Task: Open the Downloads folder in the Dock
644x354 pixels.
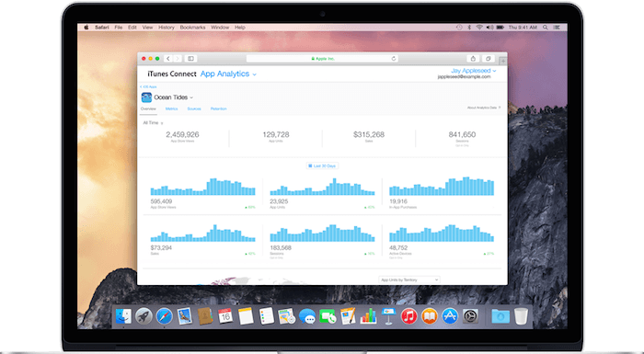Action: [500, 316]
